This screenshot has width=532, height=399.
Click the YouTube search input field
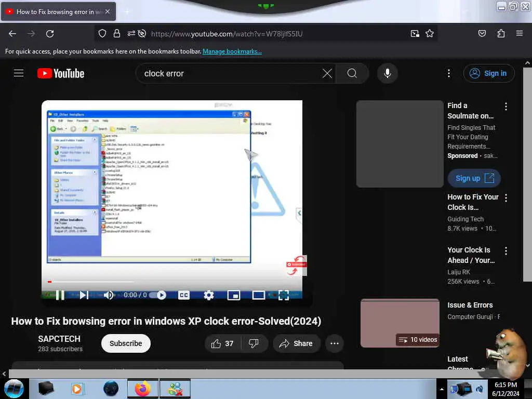[231, 73]
